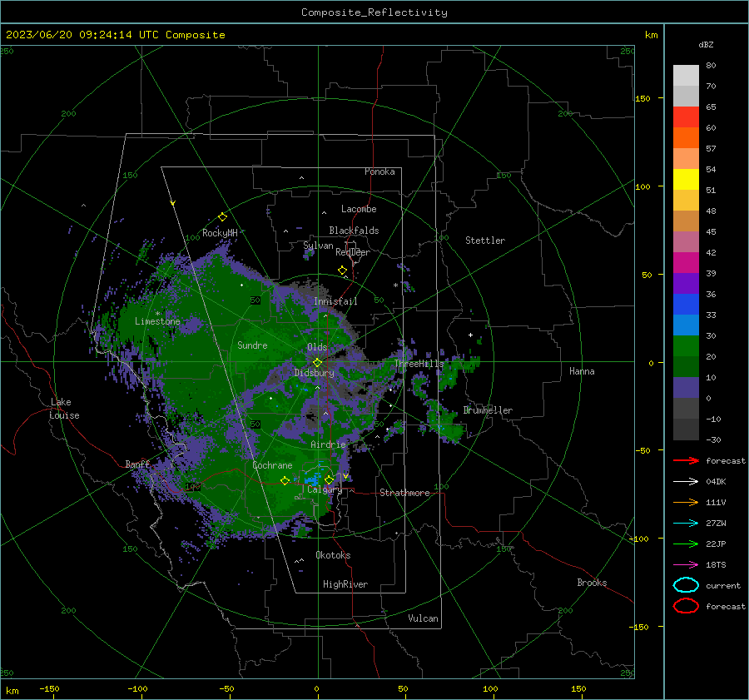The height and width of the screenshot is (700, 749).
Task: Click the Olds label at radar center
Action: [x=317, y=347]
